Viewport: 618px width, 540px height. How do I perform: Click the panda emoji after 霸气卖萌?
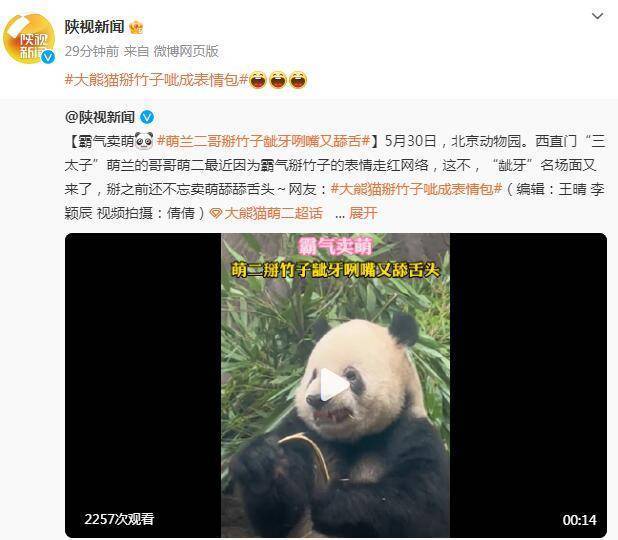[x=144, y=141]
